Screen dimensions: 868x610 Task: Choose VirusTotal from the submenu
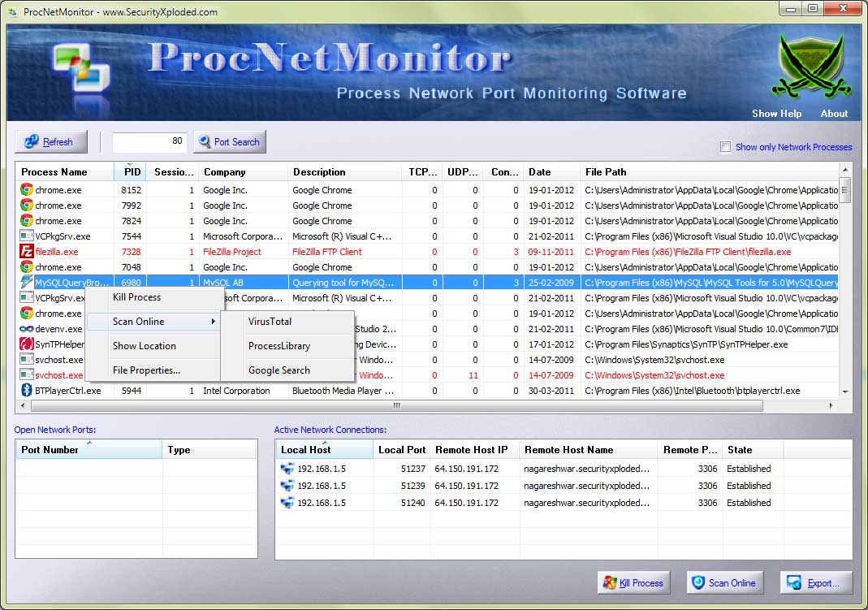(x=270, y=322)
